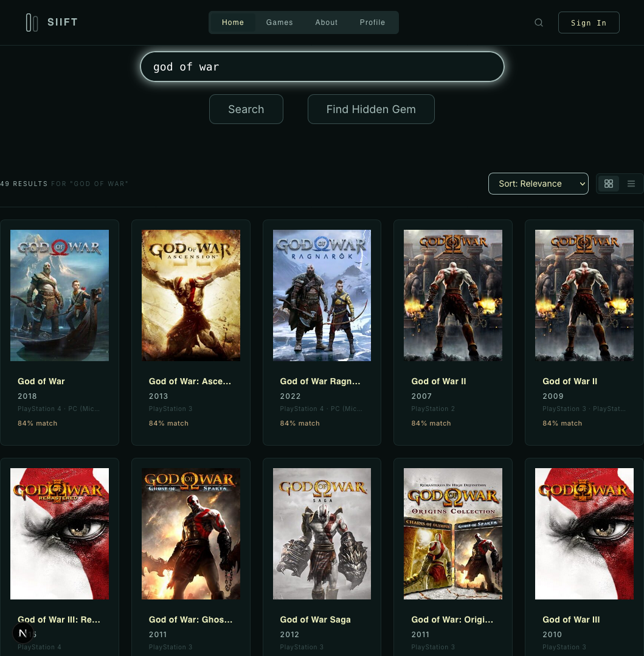Image resolution: width=644 pixels, height=656 pixels.
Task: Click the Sign In button
Action: pyautogui.click(x=588, y=22)
